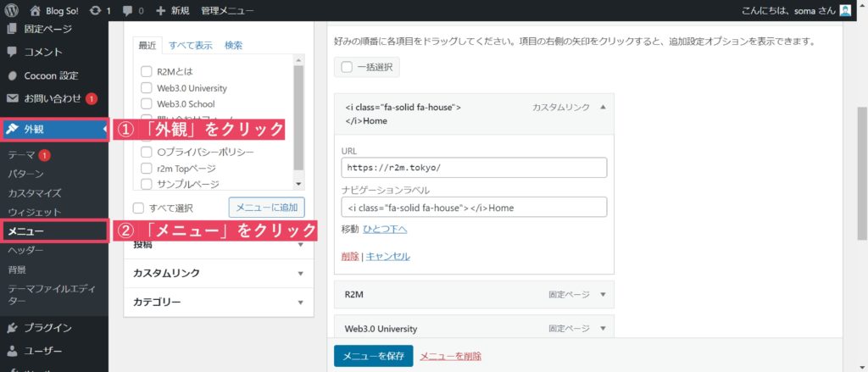Screen dimensions: 868x372
Task: Click the メニューを保存 button
Action: click(x=373, y=356)
